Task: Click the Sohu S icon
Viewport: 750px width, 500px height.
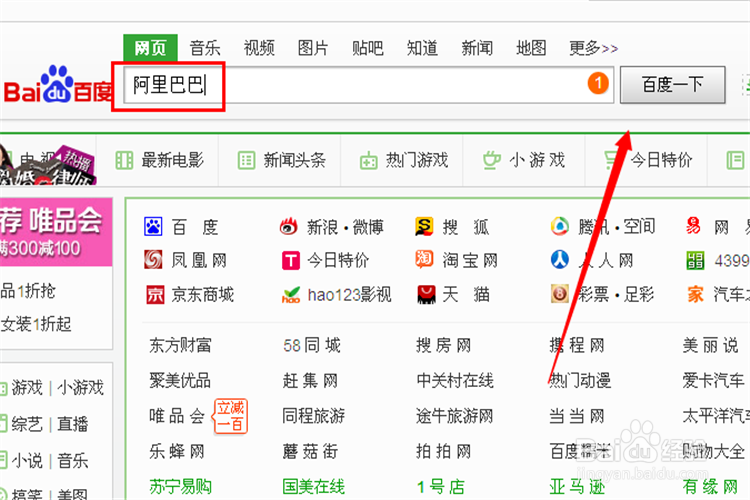Action: tap(424, 226)
